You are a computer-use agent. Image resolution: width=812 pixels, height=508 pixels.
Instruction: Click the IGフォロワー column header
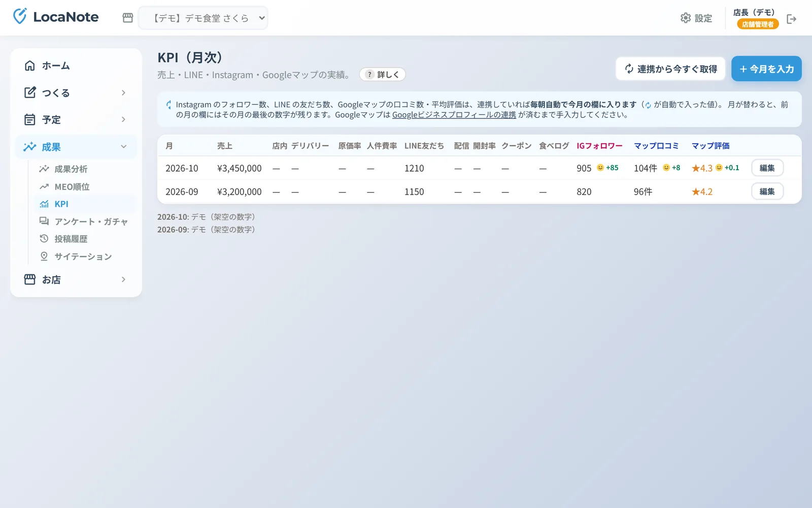pyautogui.click(x=599, y=146)
